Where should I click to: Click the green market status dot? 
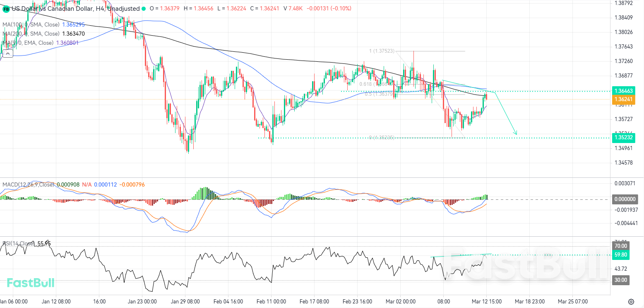[144, 8]
